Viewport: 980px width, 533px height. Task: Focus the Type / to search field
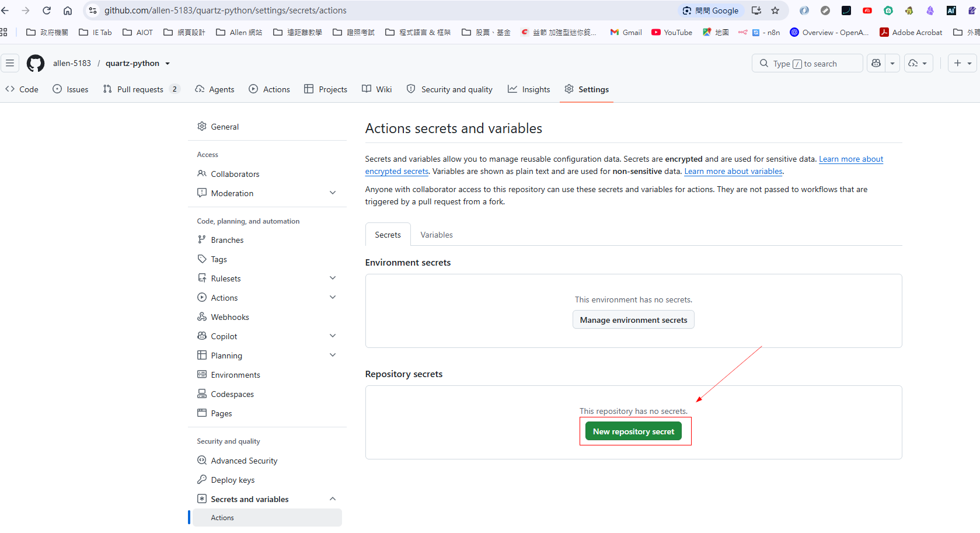tap(807, 63)
